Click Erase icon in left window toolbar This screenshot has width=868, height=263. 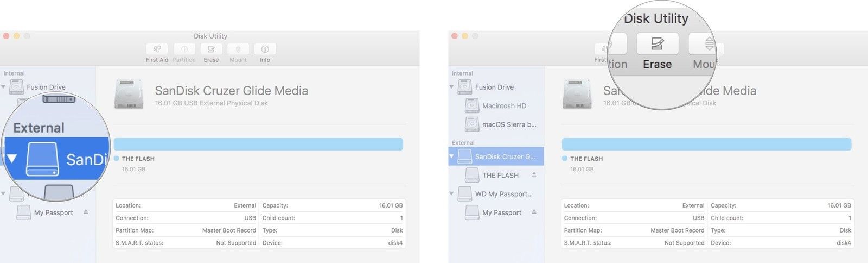click(211, 49)
